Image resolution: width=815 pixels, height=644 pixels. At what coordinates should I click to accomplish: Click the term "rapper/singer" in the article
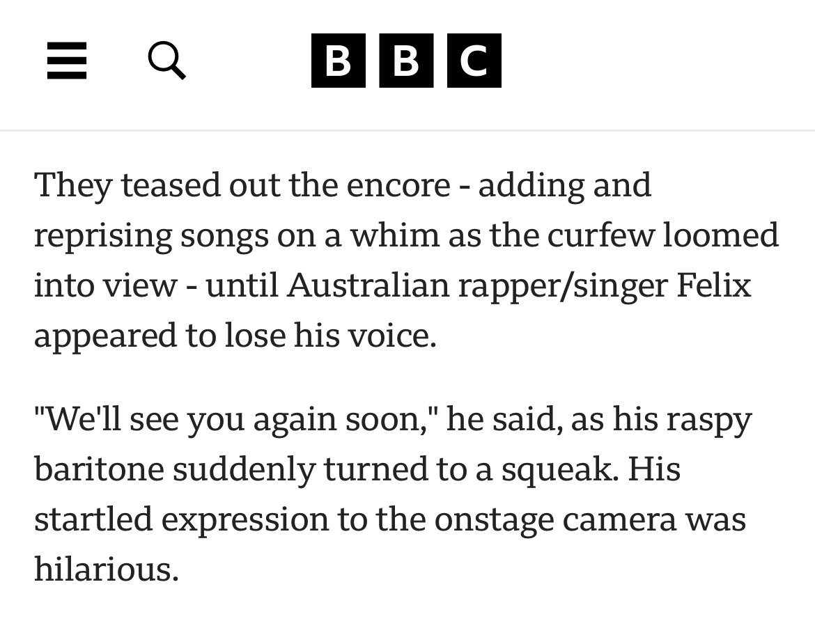pyautogui.click(x=562, y=286)
